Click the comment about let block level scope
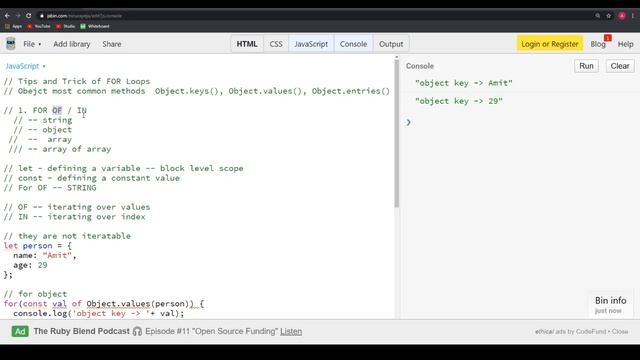 coord(123,168)
